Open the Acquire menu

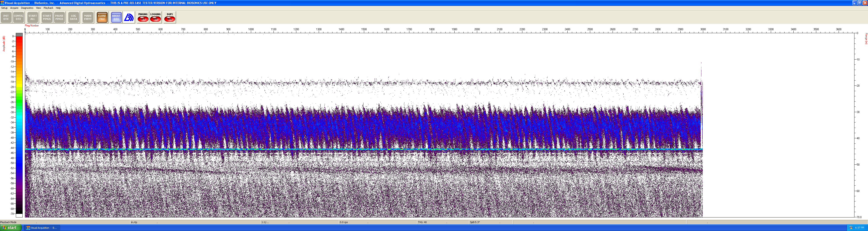pyautogui.click(x=14, y=8)
